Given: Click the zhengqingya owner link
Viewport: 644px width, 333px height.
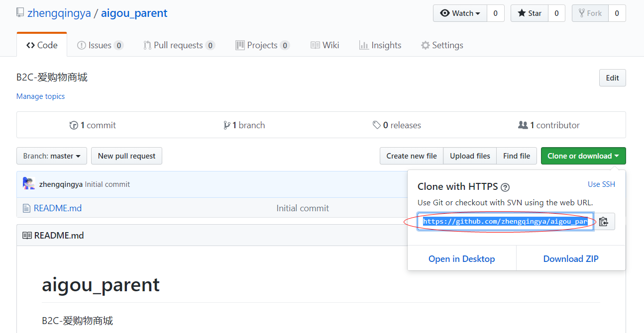Looking at the screenshot, I should click(59, 13).
